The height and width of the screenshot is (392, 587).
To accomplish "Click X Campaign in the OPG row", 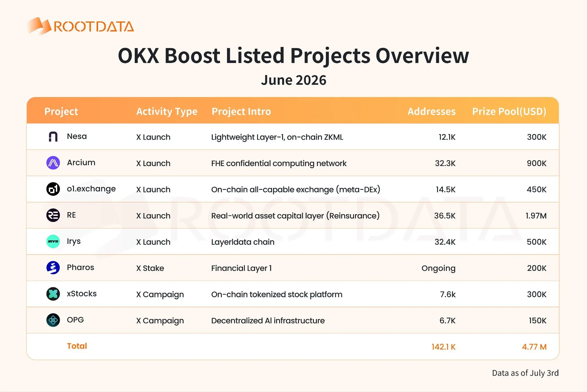I will click(160, 321).
